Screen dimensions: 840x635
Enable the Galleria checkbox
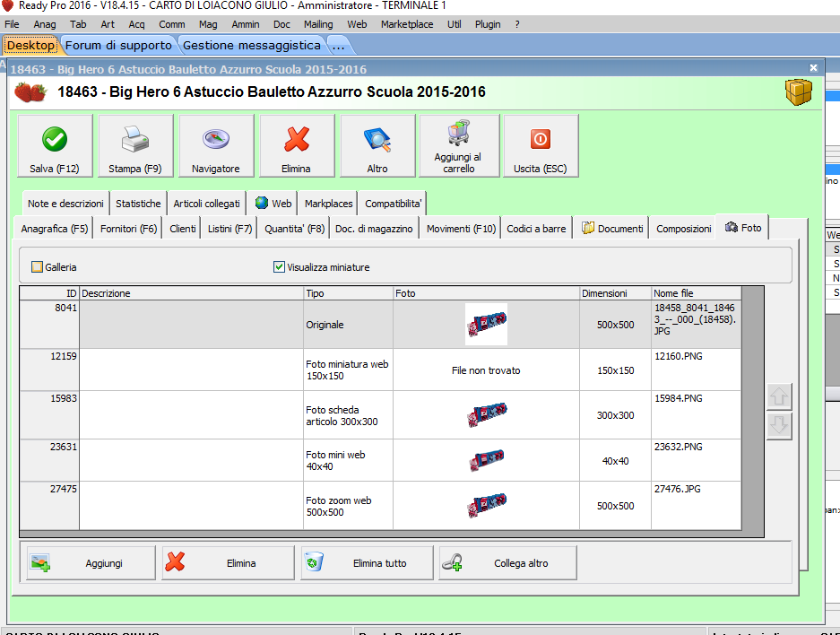tap(37, 267)
